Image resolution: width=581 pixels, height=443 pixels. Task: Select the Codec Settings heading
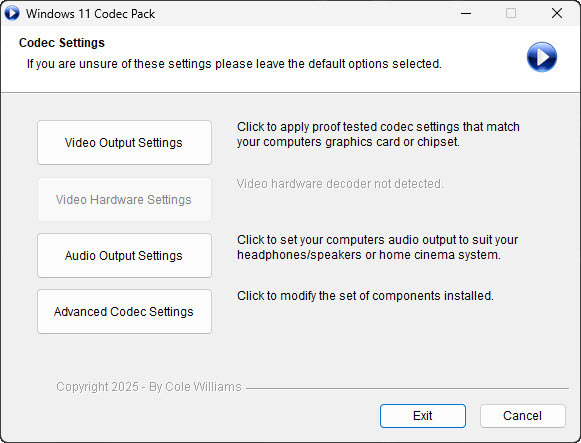point(62,43)
